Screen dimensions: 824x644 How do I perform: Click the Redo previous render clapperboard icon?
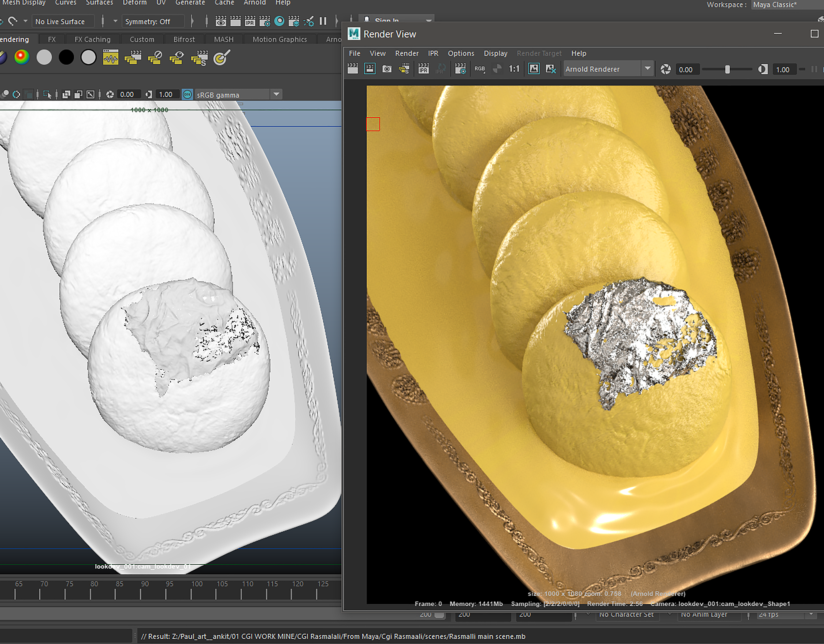click(353, 69)
